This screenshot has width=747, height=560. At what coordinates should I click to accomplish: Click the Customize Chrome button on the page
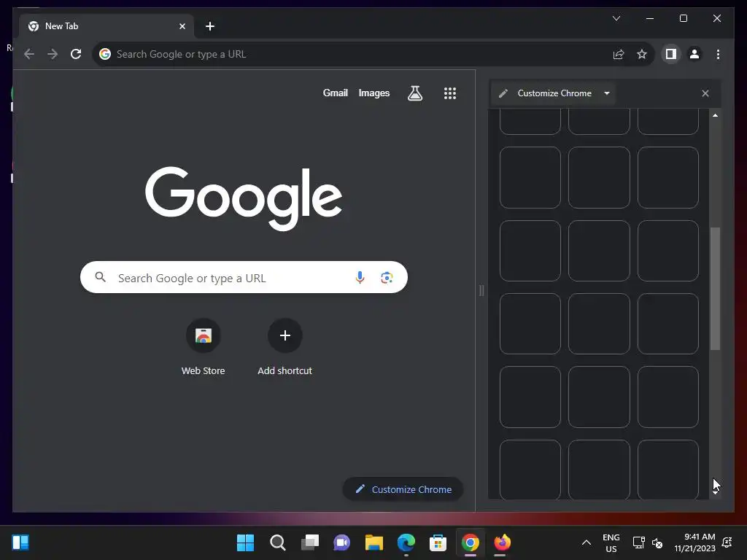tap(403, 489)
